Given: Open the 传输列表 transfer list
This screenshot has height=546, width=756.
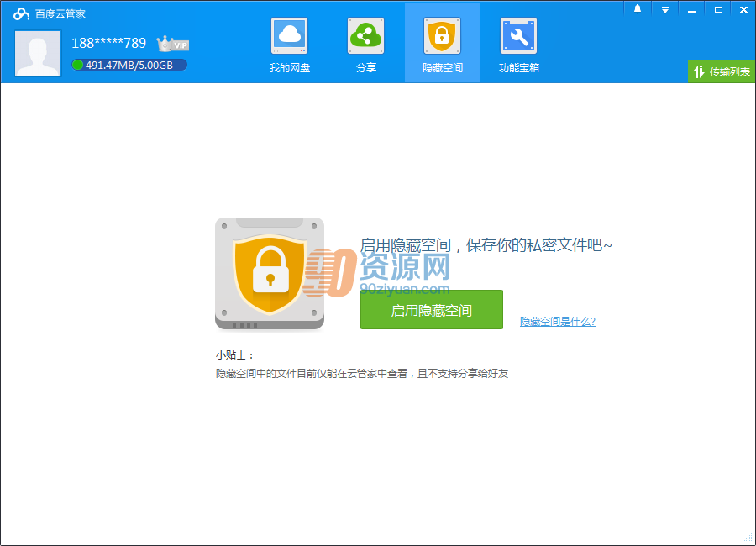Looking at the screenshot, I should click(x=722, y=72).
